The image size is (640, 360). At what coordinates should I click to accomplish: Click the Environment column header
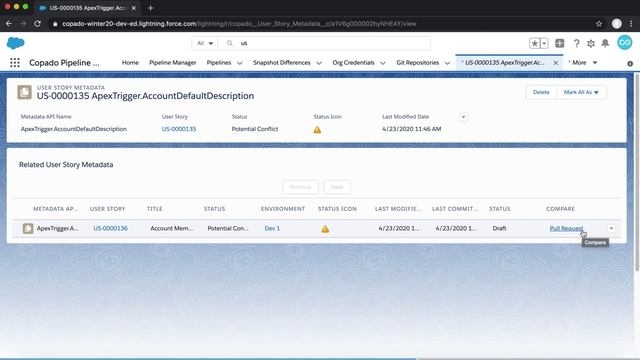[x=283, y=209]
